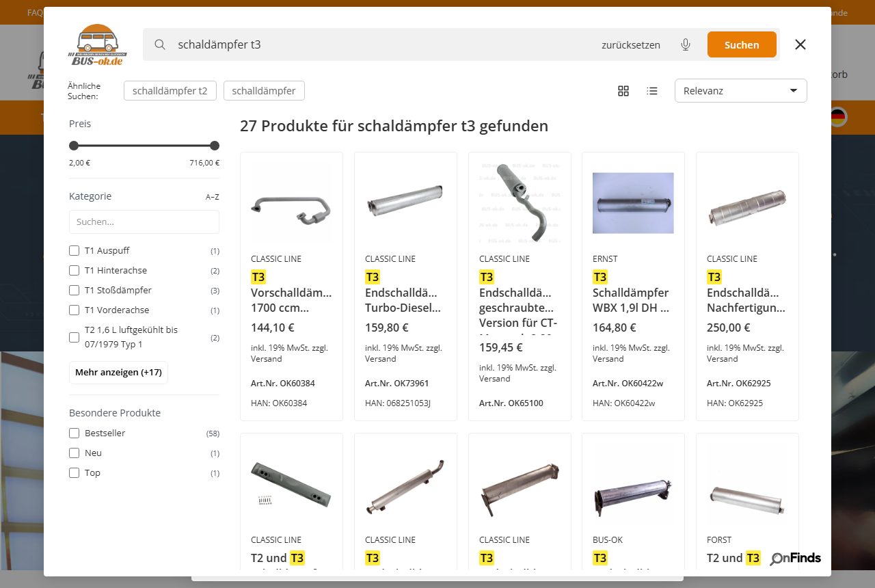Screen dimensions: 875x588
Task: Open the Vorschalldämpfer 1700 ccm product image
Action: 291,203
